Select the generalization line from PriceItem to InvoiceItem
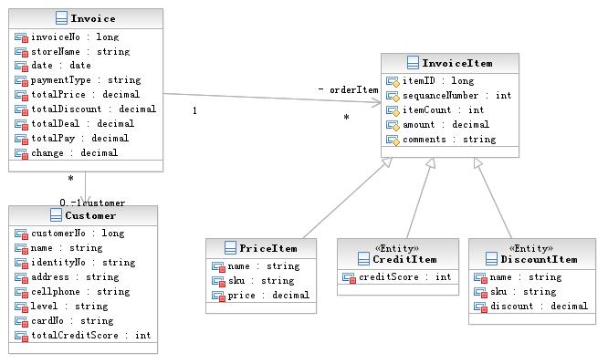608x364 pixels. [x=347, y=198]
